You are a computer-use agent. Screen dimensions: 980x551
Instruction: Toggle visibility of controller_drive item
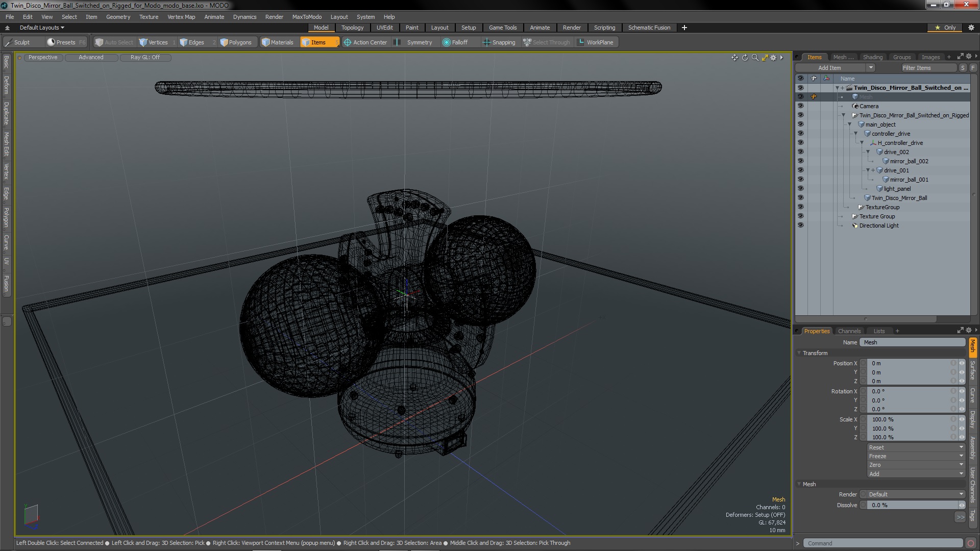pyautogui.click(x=800, y=134)
